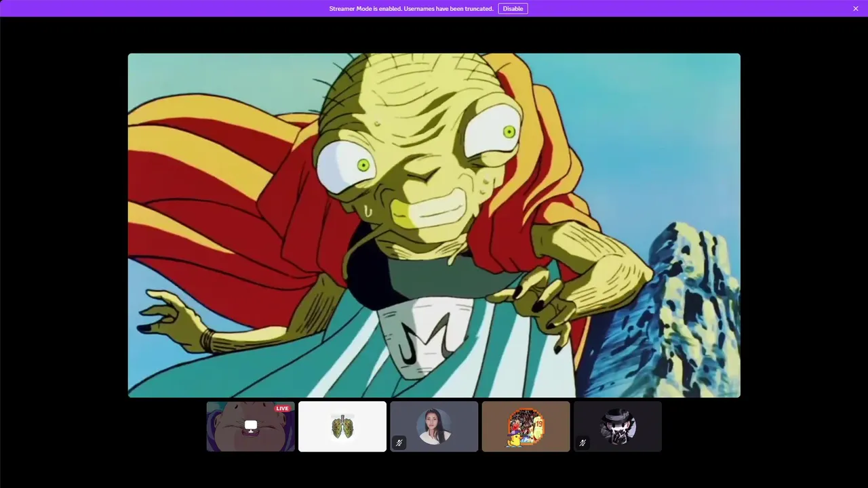868x488 pixels.
Task: Select the white tile with lungs avatar
Action: click(x=342, y=426)
